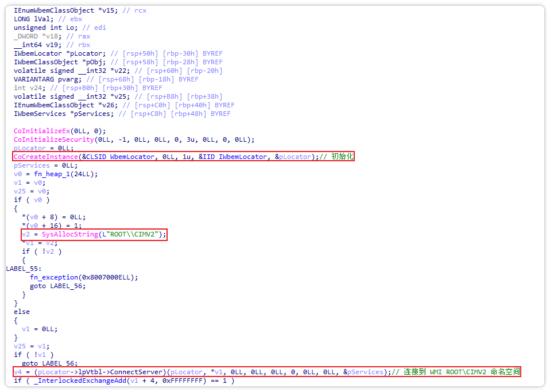Select the else keyword

pos(22,312)
